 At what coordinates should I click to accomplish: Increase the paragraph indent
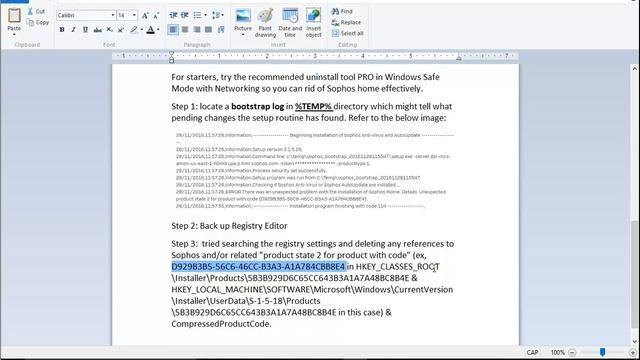coord(185,15)
